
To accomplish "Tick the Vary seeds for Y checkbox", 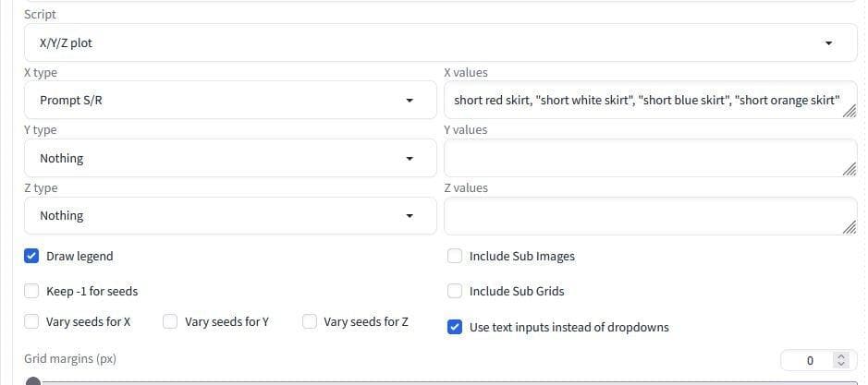I will [x=171, y=322].
